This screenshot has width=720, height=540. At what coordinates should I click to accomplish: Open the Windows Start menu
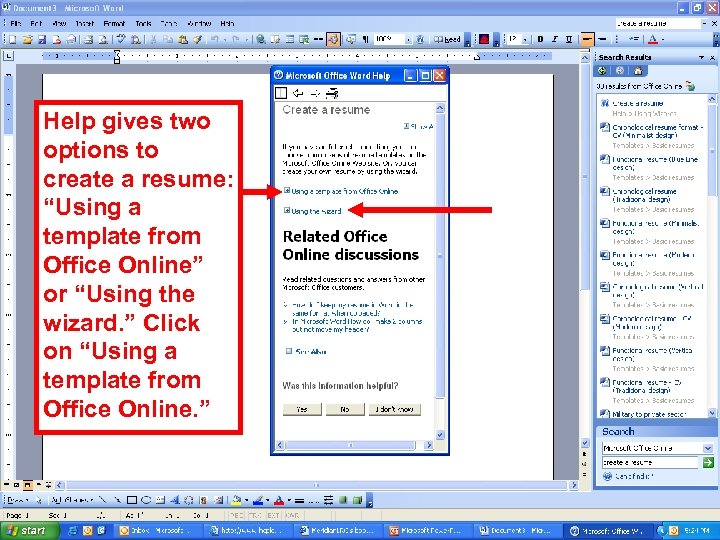[28, 531]
